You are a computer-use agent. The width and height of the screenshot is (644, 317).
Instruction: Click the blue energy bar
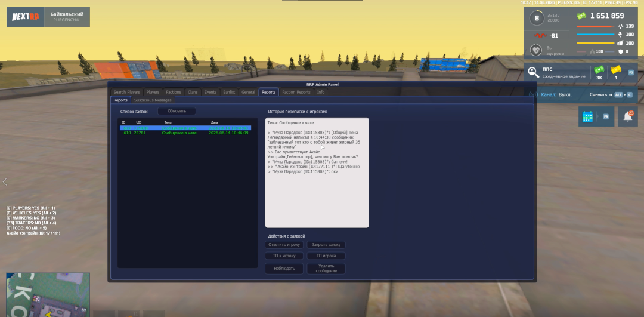pyautogui.click(x=595, y=35)
